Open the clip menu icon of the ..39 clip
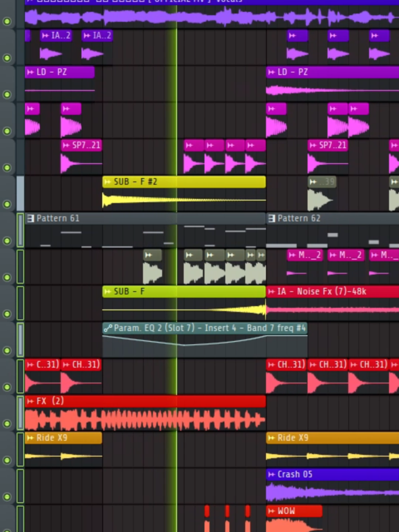 [x=313, y=182]
